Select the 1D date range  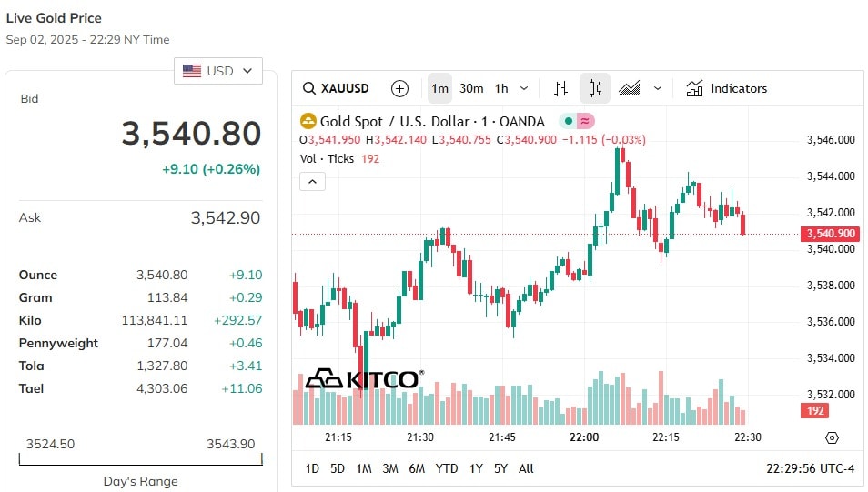click(312, 468)
